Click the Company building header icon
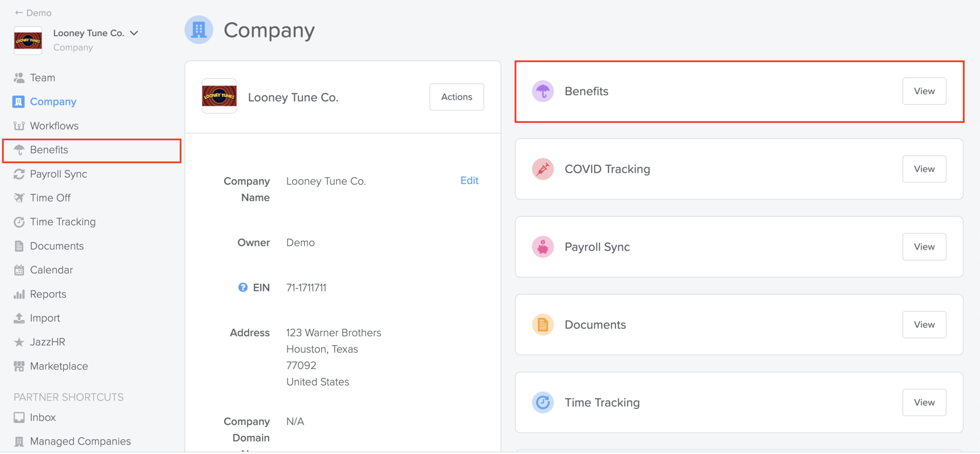 199,30
